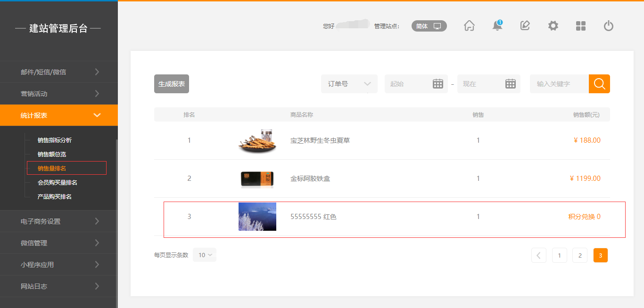Click the edit pencil icon in header
This screenshot has width=644, height=308.
pos(525,26)
